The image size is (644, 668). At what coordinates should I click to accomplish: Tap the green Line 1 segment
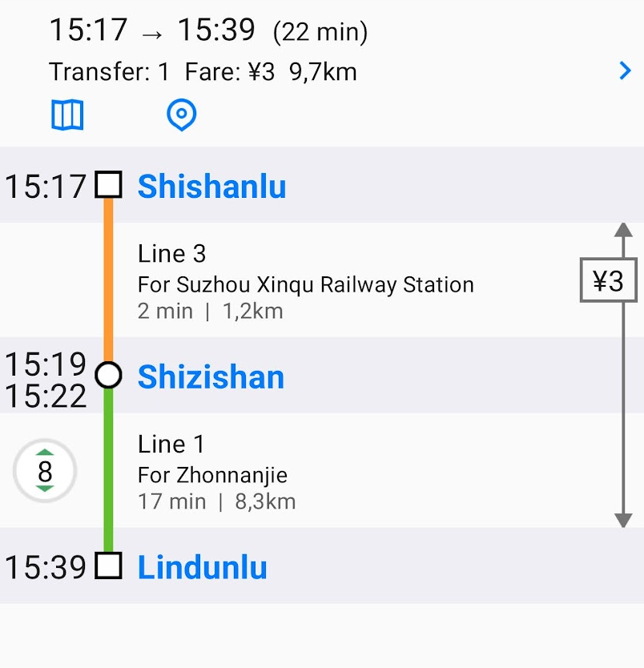click(x=109, y=470)
